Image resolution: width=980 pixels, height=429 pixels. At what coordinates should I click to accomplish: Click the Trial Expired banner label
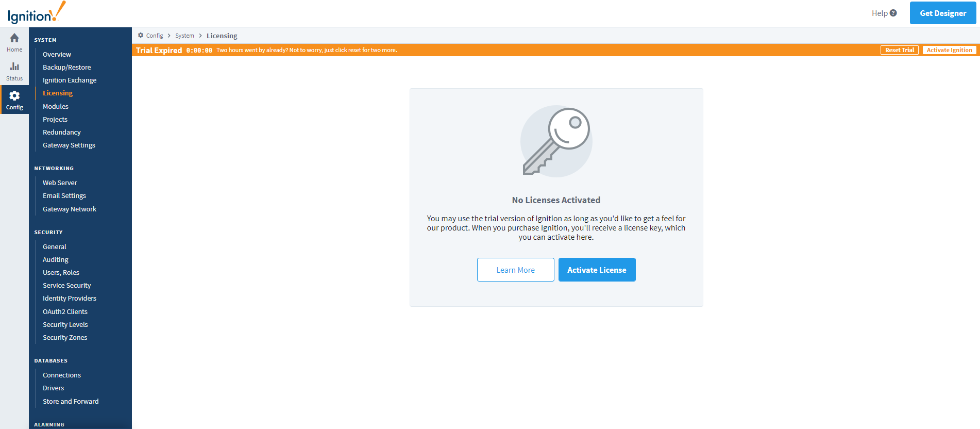(159, 50)
